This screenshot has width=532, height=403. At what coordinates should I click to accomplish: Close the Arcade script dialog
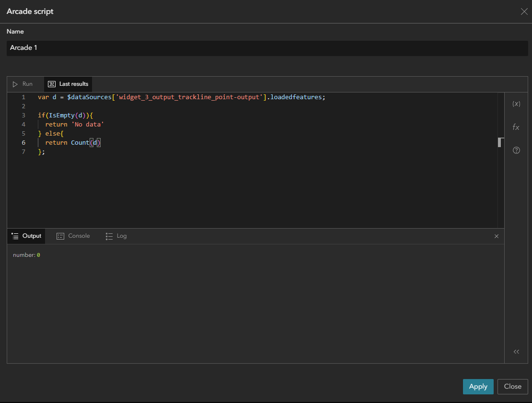524,12
